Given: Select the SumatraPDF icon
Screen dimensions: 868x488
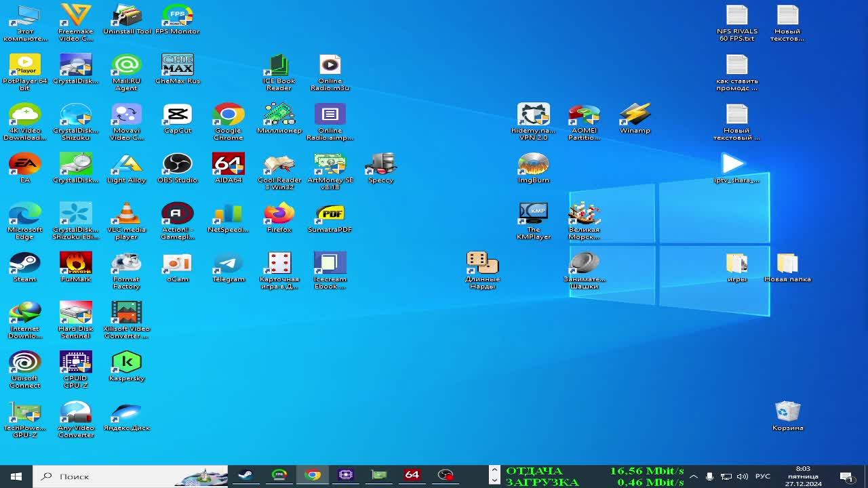Looking at the screenshot, I should 330,218.
